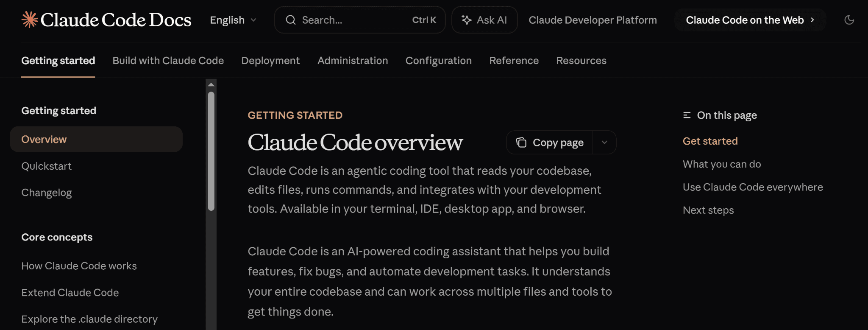The height and width of the screenshot is (330, 868).
Task: Switch to Build with Claude Code tab
Action: coord(168,61)
